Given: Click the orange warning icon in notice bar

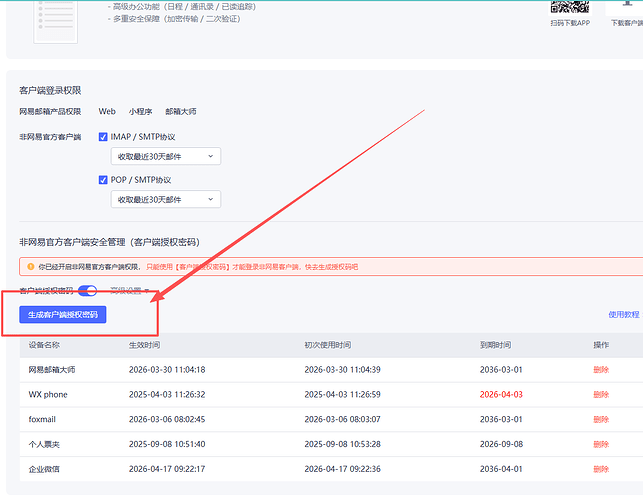Looking at the screenshot, I should click(x=30, y=267).
